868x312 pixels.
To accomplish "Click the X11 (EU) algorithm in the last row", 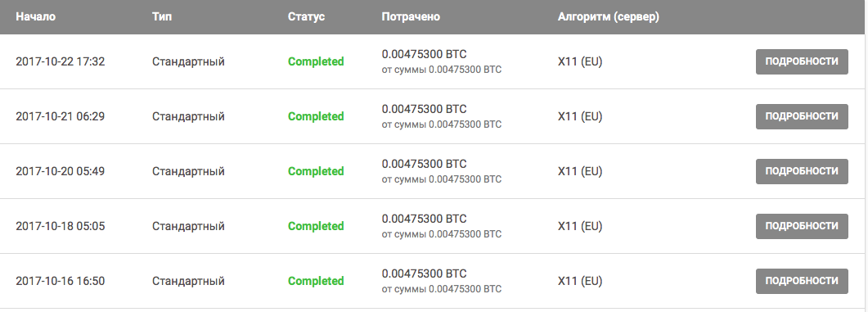I will coord(579,281).
